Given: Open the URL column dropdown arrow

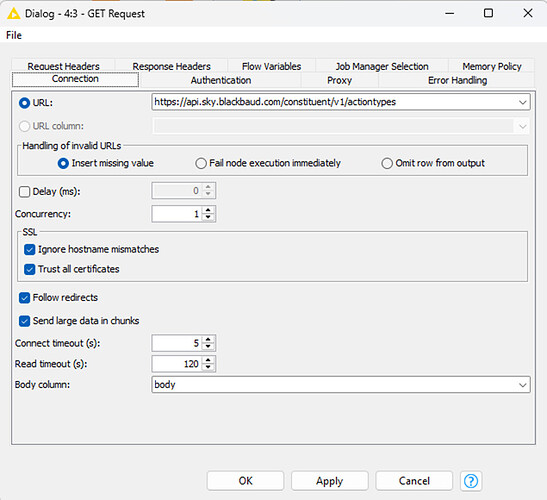Looking at the screenshot, I should pos(522,126).
